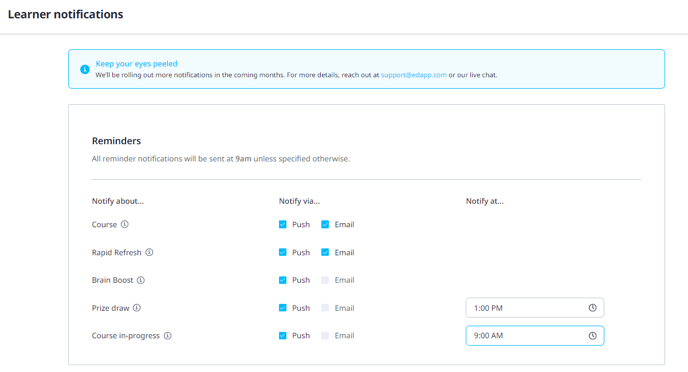The image size is (688, 372).
Task: Open the support@edapp.com email link
Action: pos(414,75)
